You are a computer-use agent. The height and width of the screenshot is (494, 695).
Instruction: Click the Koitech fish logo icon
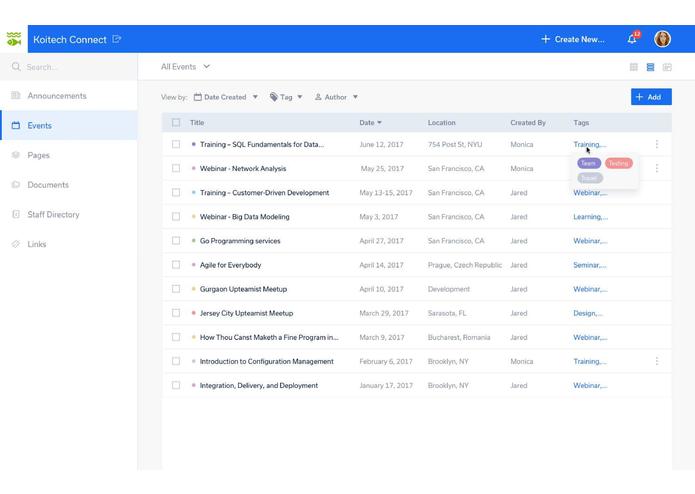[14, 39]
